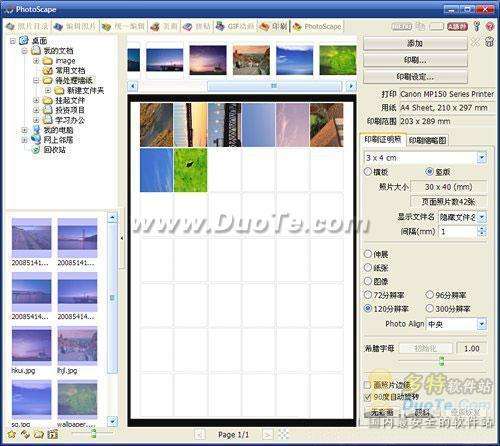
Task: Click the expand-arrows icon next to Page 1/1
Action: click(283, 434)
